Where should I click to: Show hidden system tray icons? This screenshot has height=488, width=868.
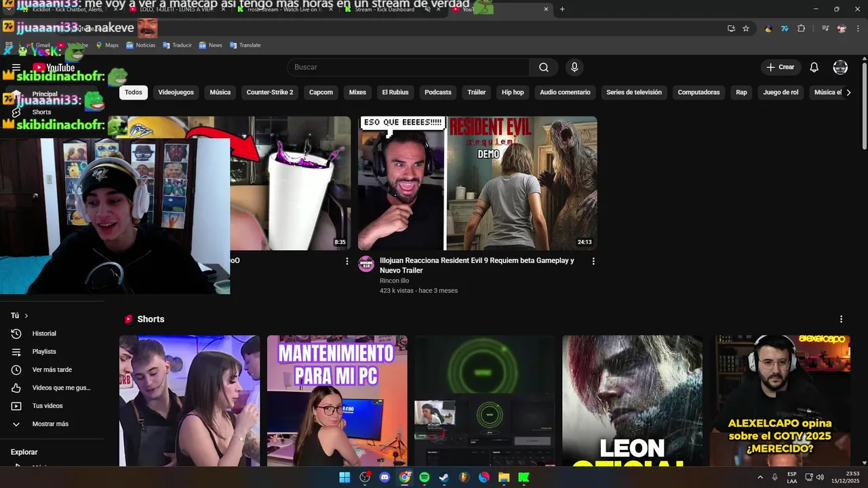pos(760,477)
